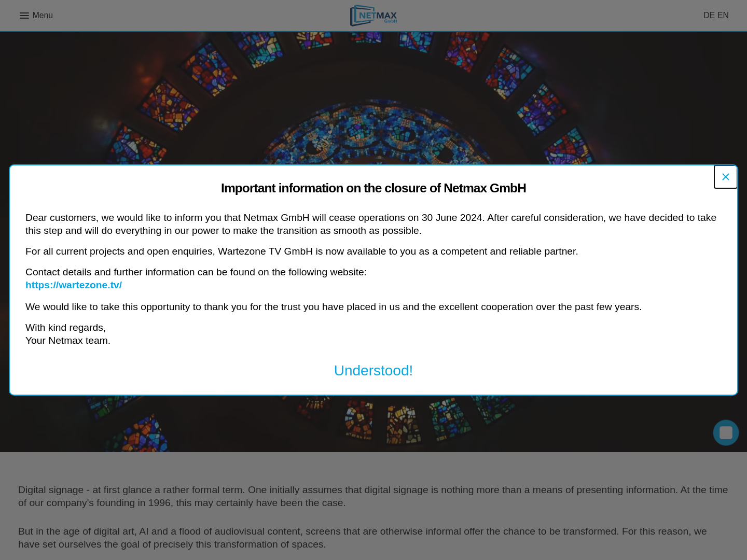The height and width of the screenshot is (560, 747).
Task: Close the closure notice dialog with X
Action: point(725,177)
